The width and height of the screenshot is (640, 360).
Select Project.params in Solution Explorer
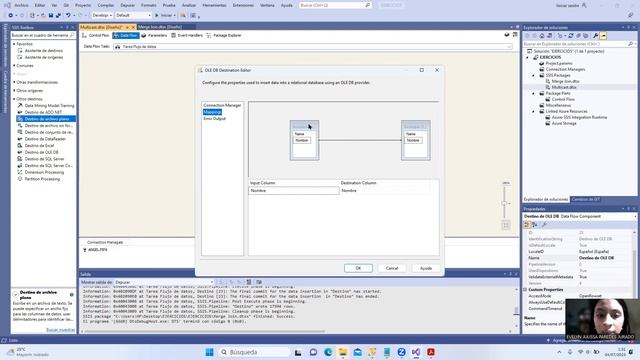(559, 63)
